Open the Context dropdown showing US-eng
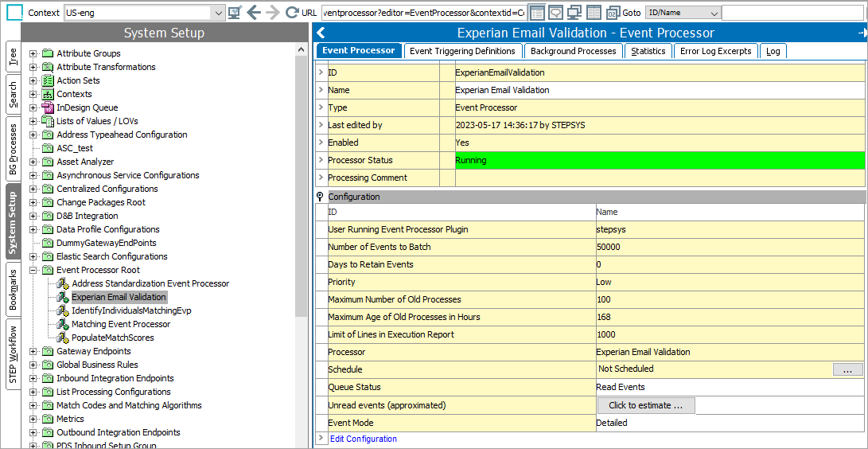Screen dimensions: 868x449 218,13
